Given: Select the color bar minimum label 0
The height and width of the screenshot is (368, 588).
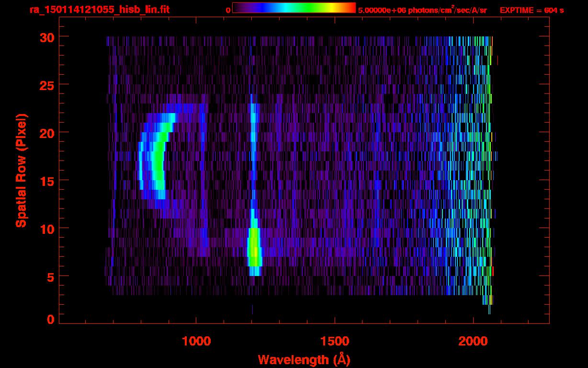Looking at the screenshot, I should coord(228,10).
